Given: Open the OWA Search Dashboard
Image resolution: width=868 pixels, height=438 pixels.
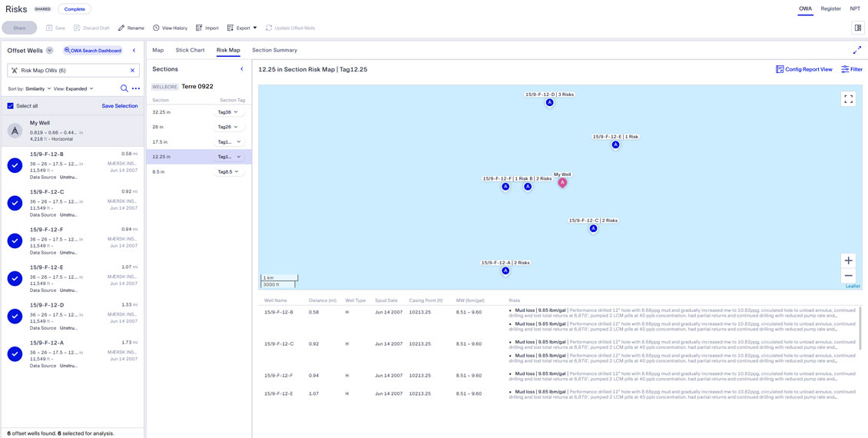Looking at the screenshot, I should pyautogui.click(x=92, y=51).
